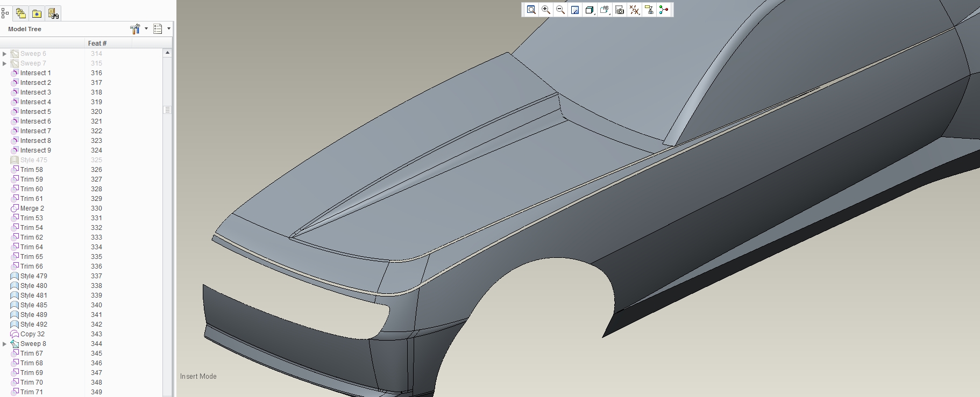This screenshot has height=397, width=980.
Task: Open the Datum Display Filters dropdown
Action: coord(635,10)
